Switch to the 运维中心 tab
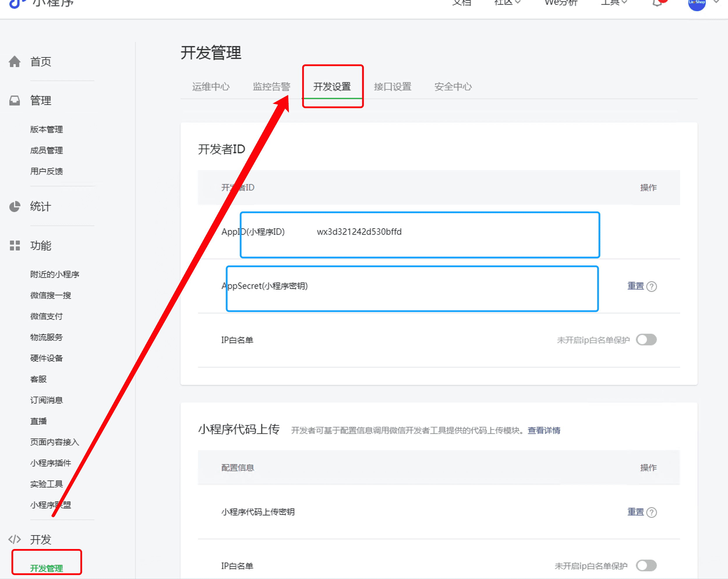728x579 pixels. [211, 87]
